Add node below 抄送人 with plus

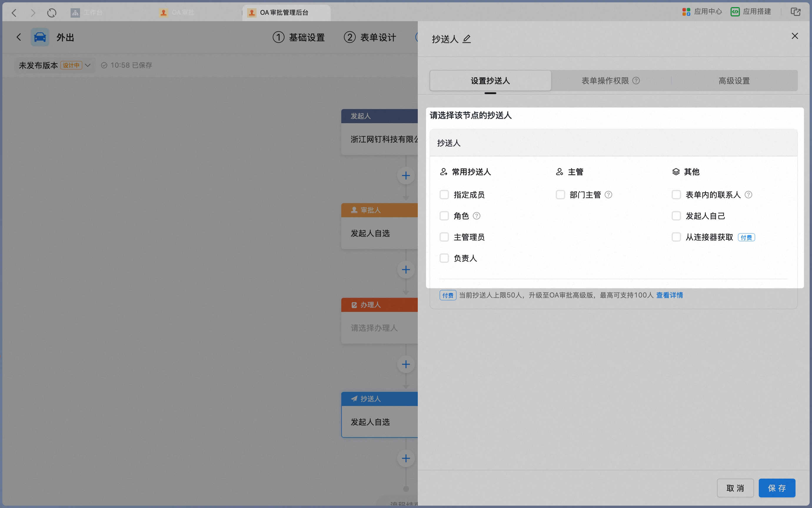coord(406,458)
